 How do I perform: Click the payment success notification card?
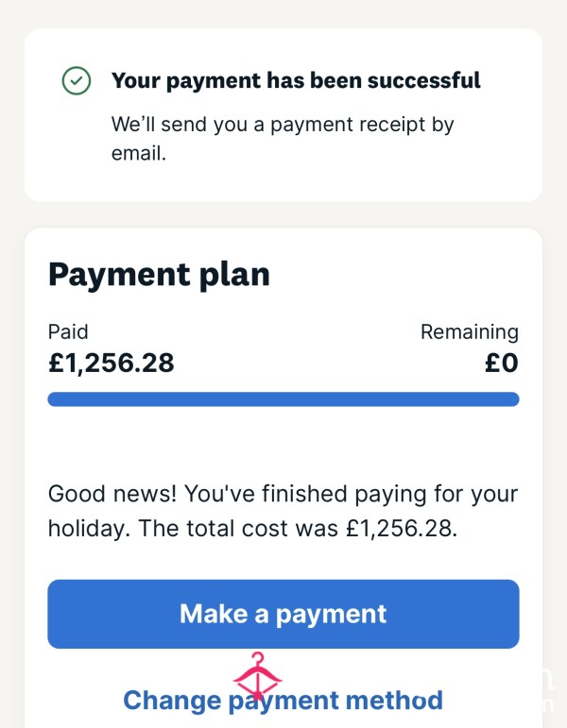[x=283, y=115]
